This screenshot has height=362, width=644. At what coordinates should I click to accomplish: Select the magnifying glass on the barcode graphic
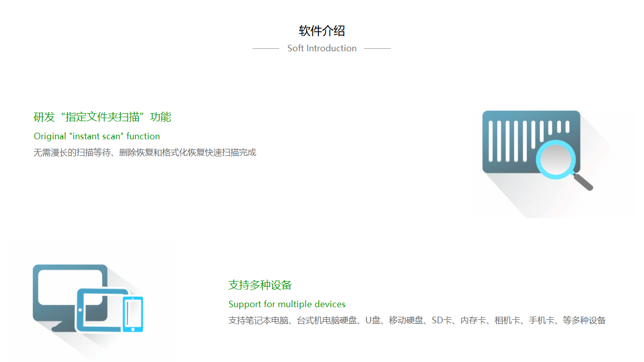pyautogui.click(x=556, y=159)
